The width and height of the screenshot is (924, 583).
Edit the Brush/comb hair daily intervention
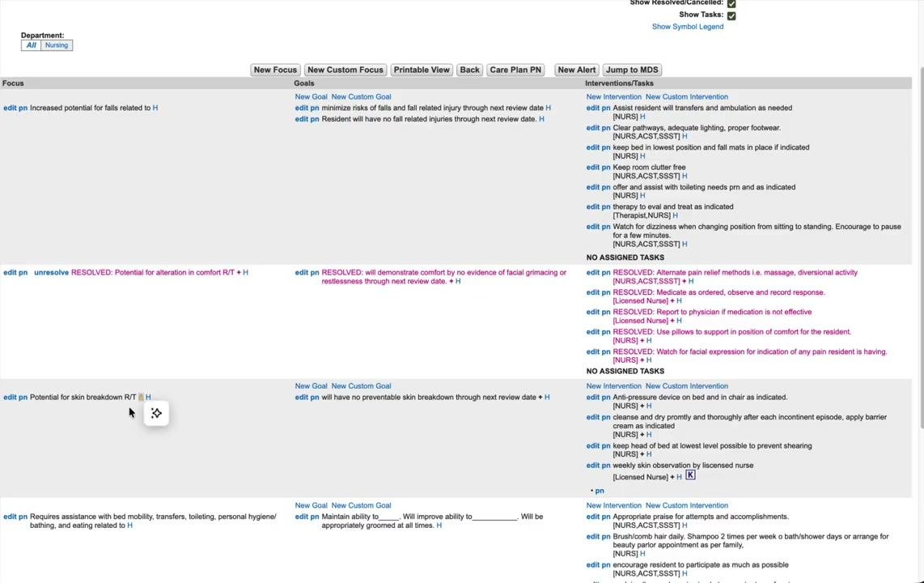(593, 536)
